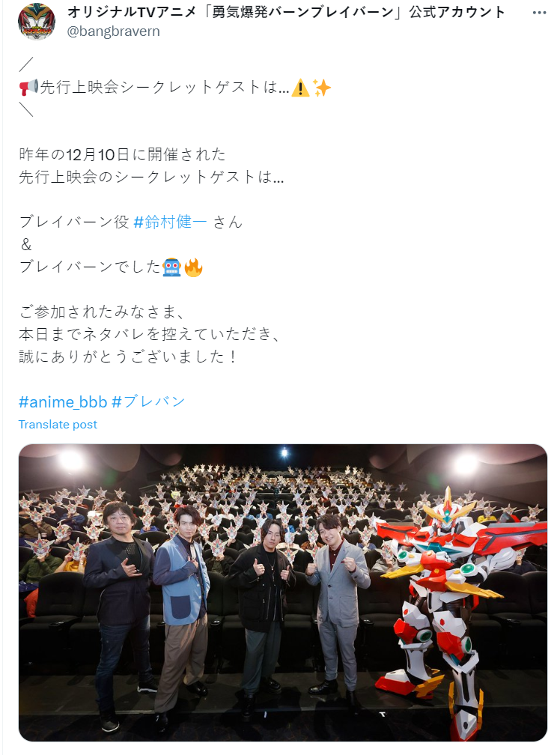The height and width of the screenshot is (755, 560).
Task: Click the text line ご参加されたみなさま、
Action: click(102, 312)
